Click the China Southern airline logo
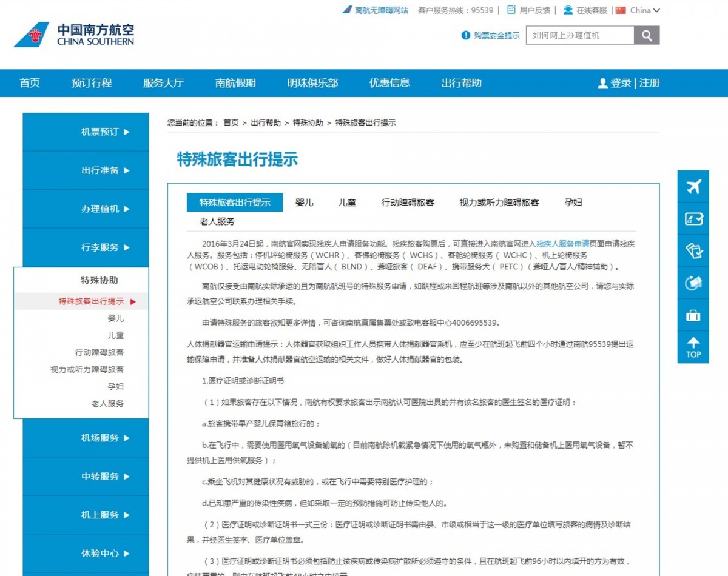Image resolution: width=728 pixels, height=576 pixels. pyautogui.click(x=73, y=35)
